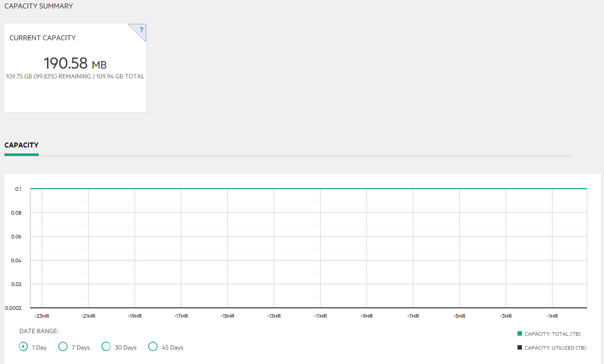Select the 30 Days date range
The height and width of the screenshot is (364, 604).
coord(106,347)
